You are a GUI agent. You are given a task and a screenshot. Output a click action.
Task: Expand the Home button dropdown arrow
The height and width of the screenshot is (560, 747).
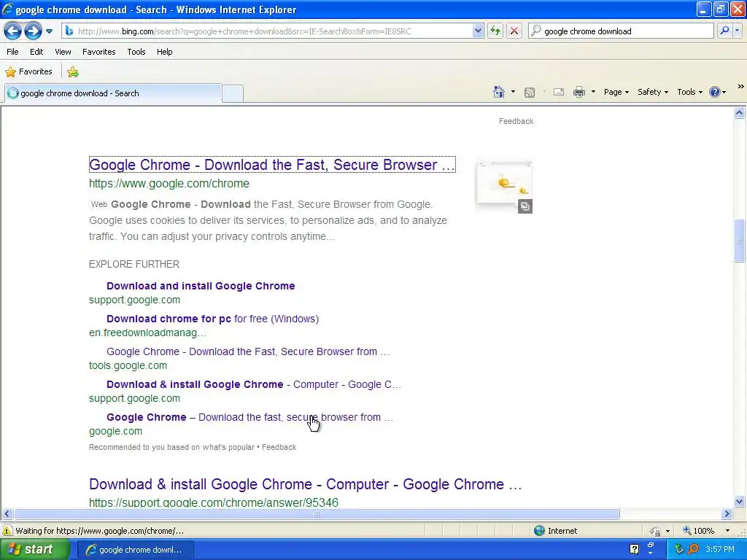513,92
